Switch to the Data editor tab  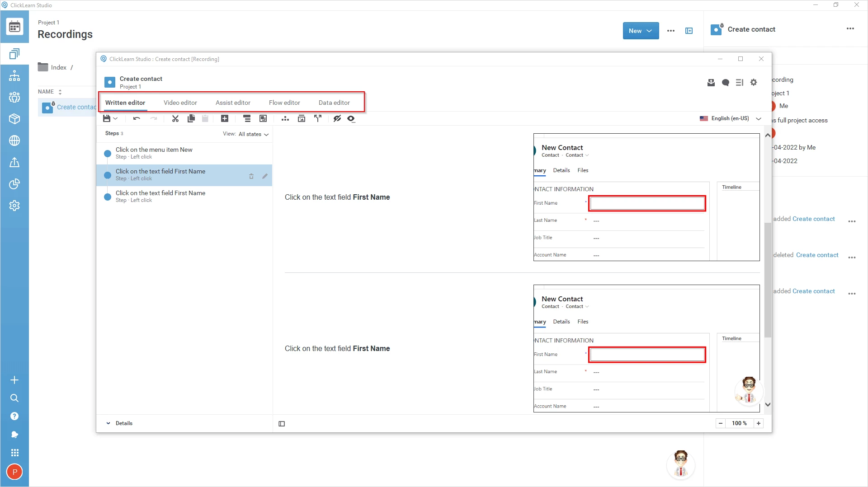[x=334, y=103]
